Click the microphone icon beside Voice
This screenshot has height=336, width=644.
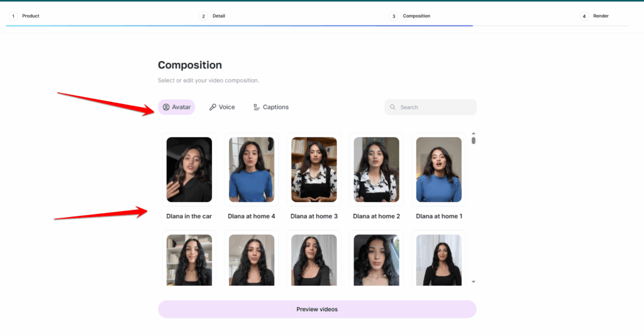[213, 107]
